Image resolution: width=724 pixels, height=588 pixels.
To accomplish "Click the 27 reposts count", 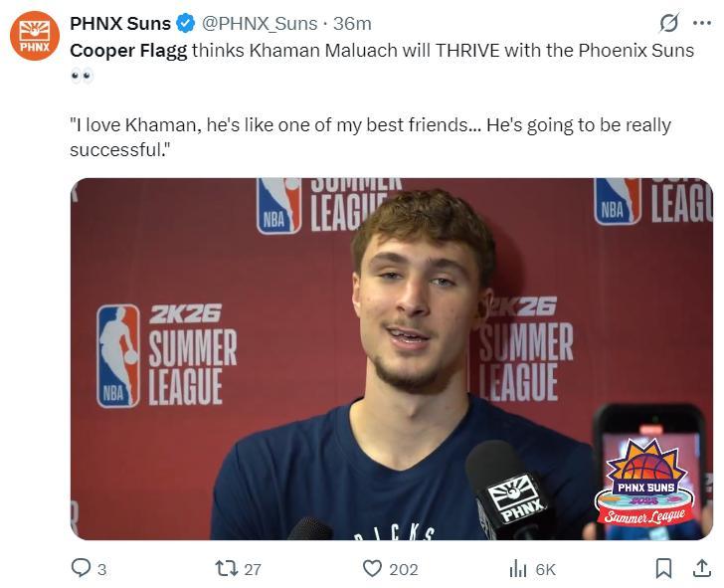I will (253, 569).
